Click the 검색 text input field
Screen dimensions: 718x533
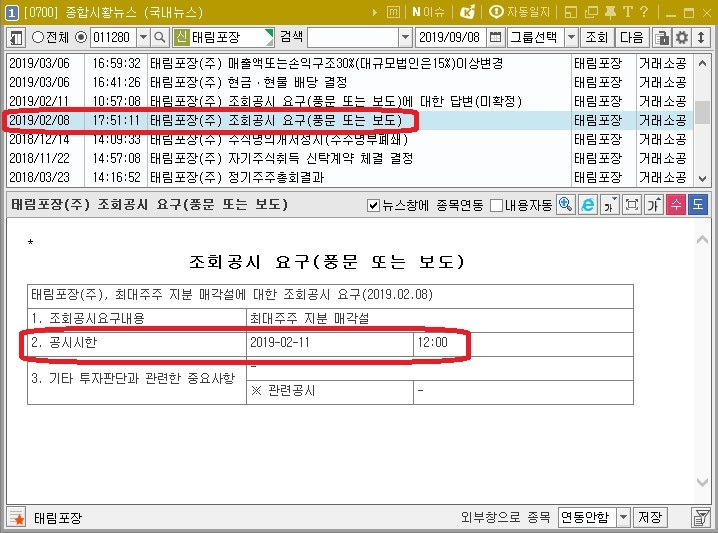click(x=353, y=37)
